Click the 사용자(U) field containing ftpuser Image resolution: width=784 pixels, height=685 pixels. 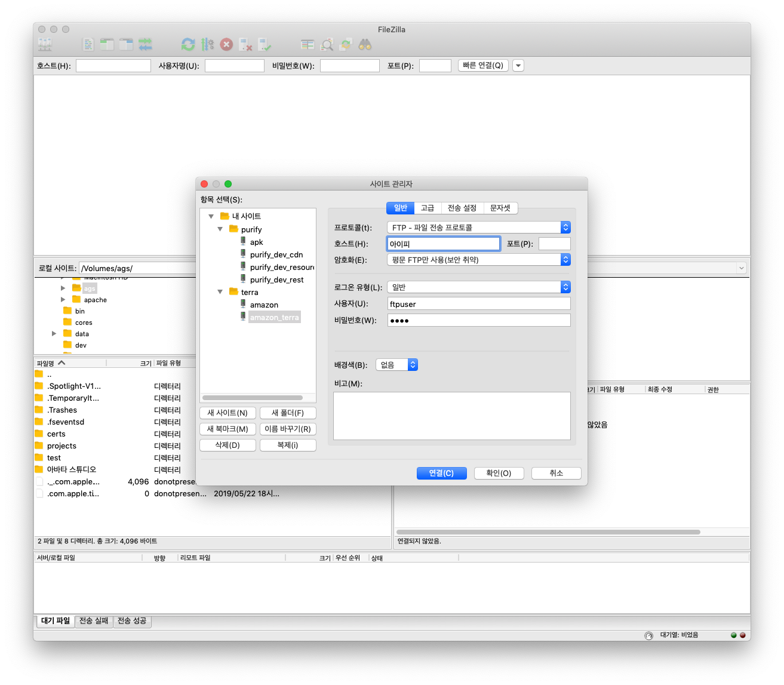pyautogui.click(x=479, y=304)
